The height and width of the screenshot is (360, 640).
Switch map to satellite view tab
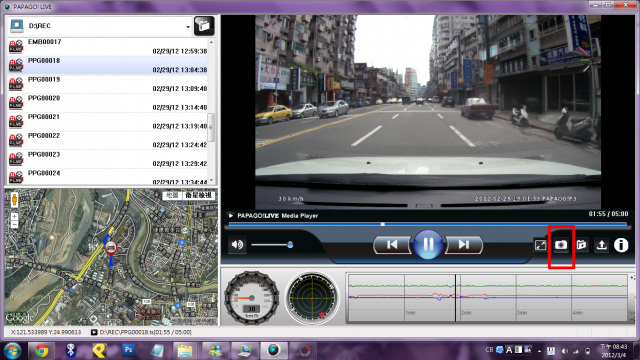click(x=199, y=195)
